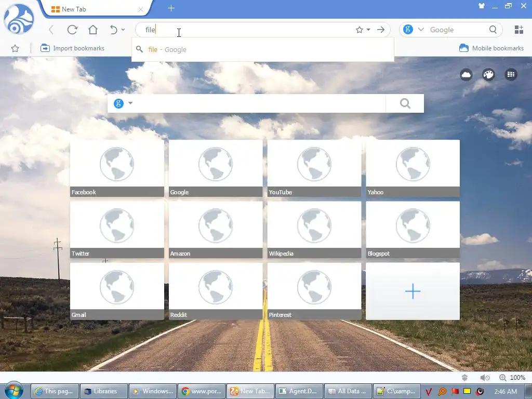532x399 pixels.
Task: Open Mobile bookmarks
Action: click(x=491, y=48)
